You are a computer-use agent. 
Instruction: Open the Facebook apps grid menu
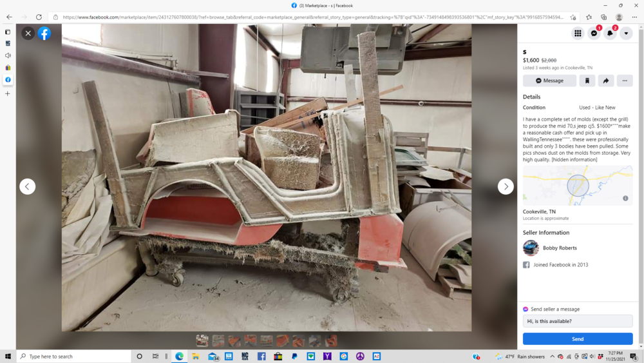pyautogui.click(x=578, y=34)
